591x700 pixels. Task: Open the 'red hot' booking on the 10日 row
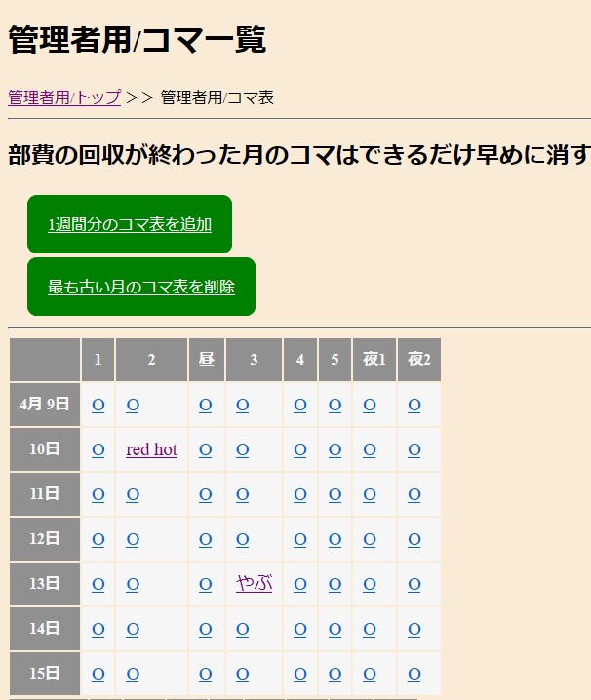pyautogui.click(x=151, y=449)
